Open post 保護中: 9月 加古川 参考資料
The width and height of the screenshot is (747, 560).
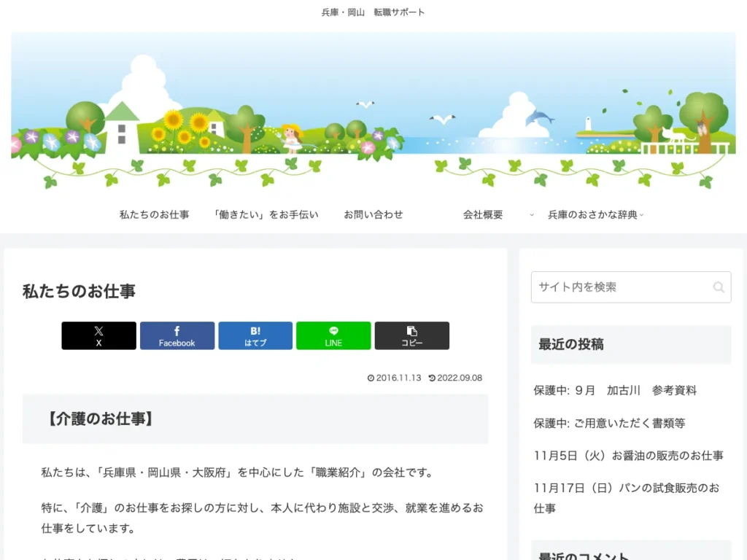(615, 391)
